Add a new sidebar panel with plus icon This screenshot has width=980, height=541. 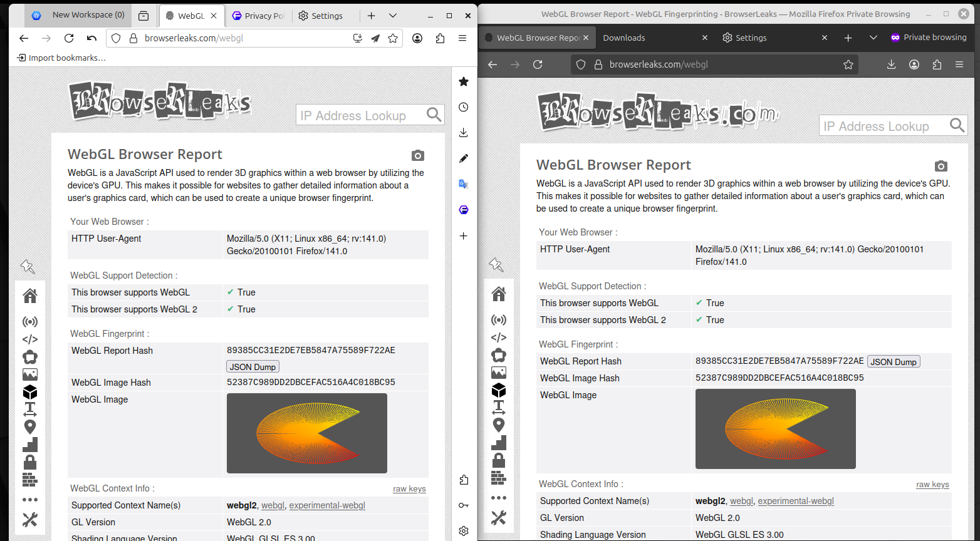(x=464, y=236)
